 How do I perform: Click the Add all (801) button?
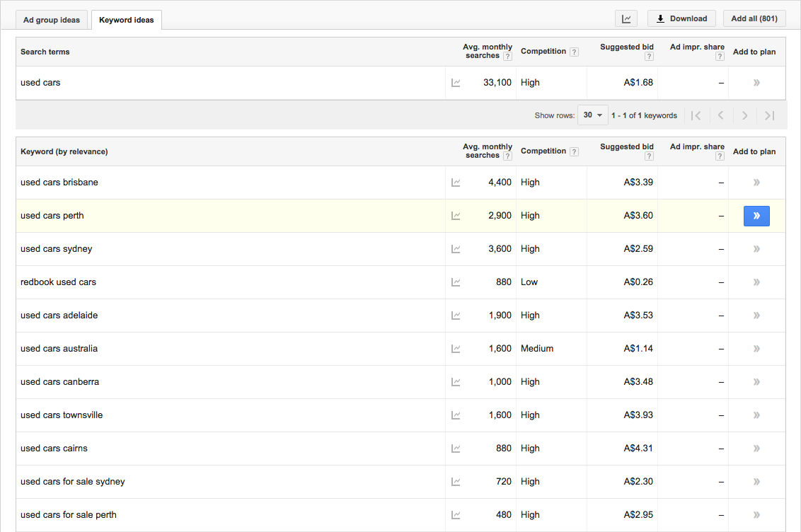click(754, 19)
